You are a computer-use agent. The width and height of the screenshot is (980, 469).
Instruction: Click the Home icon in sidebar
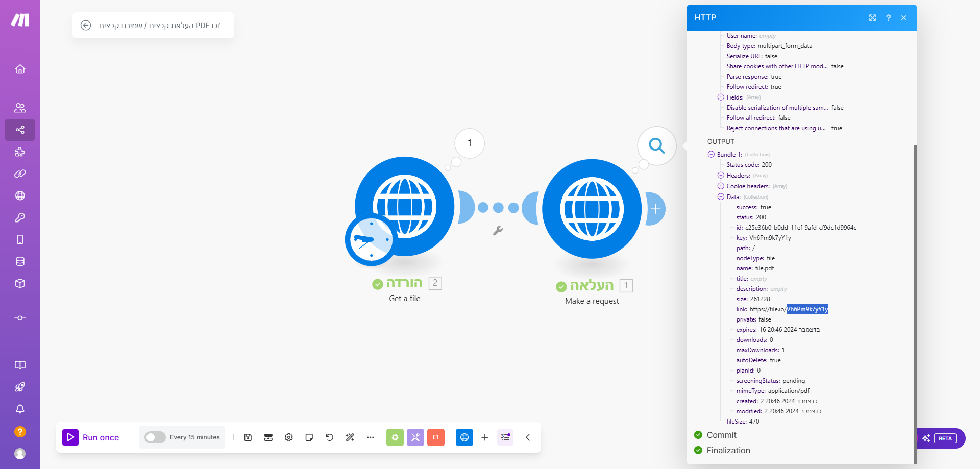point(20,69)
